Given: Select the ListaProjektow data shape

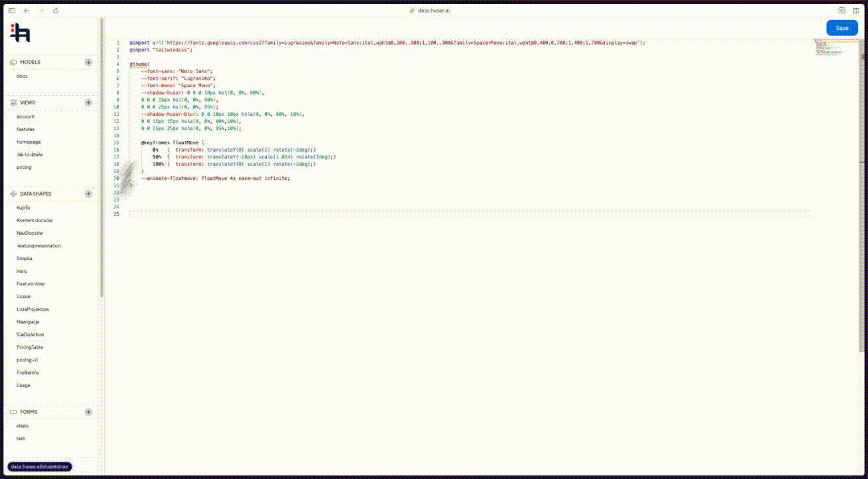Looking at the screenshot, I should pyautogui.click(x=33, y=309).
